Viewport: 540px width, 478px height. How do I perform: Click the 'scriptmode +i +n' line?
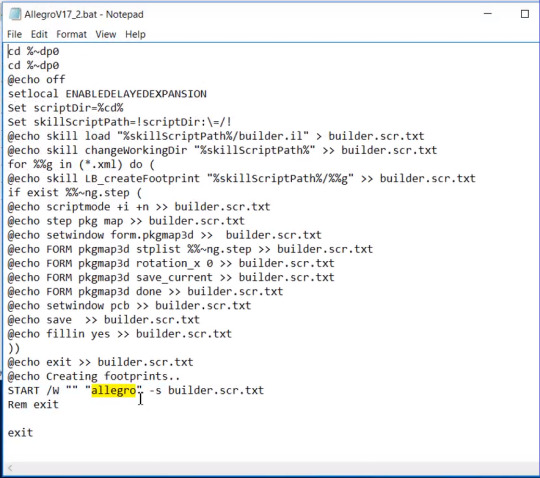point(139,207)
